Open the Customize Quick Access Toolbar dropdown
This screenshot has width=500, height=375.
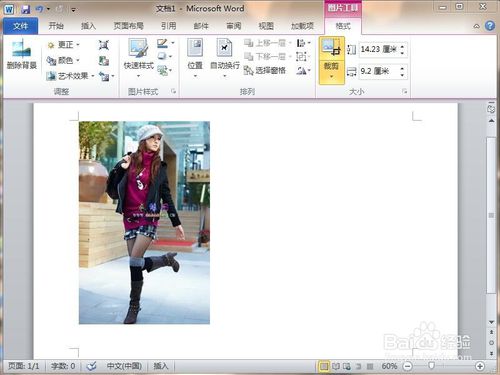(x=73, y=10)
